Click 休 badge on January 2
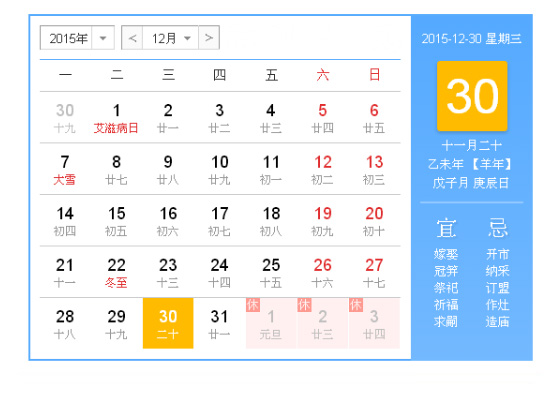 (304, 305)
